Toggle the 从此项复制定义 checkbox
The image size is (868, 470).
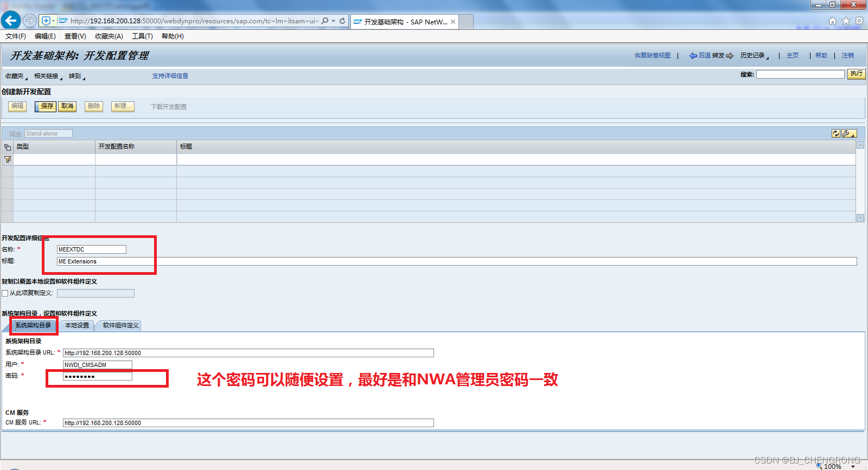tap(5, 293)
